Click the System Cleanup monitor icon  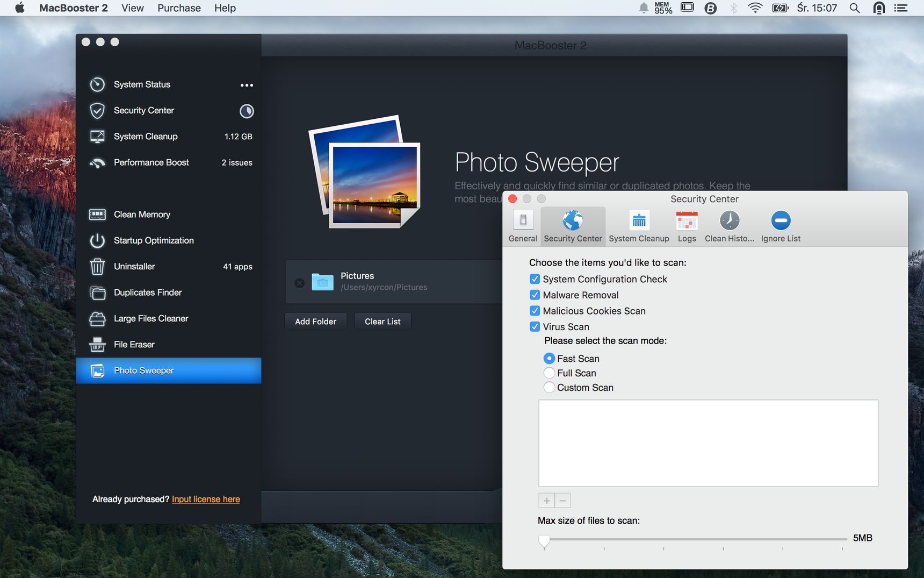click(97, 137)
